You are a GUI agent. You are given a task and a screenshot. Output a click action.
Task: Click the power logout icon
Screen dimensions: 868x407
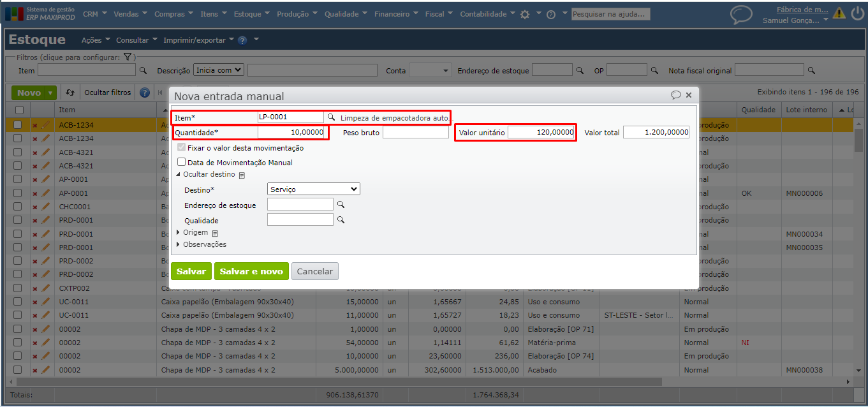tap(858, 13)
